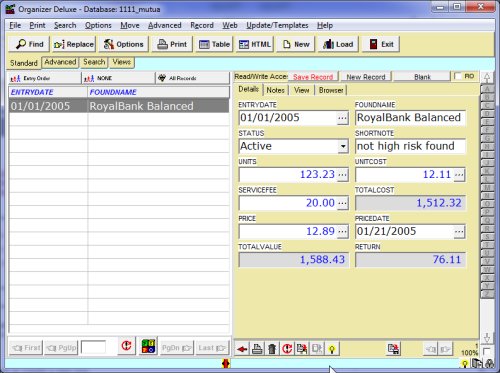Open the All Records filter selector
The height and width of the screenshot is (373, 500).
click(x=192, y=78)
